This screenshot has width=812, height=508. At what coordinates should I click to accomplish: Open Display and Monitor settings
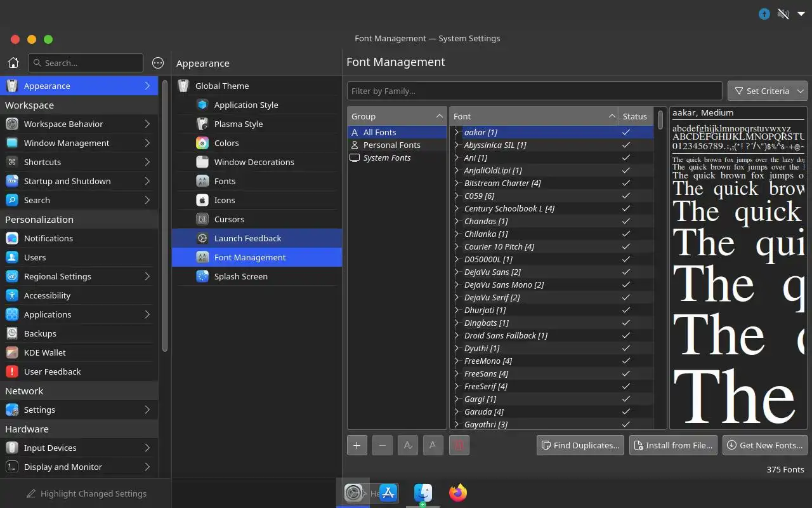coord(79,467)
